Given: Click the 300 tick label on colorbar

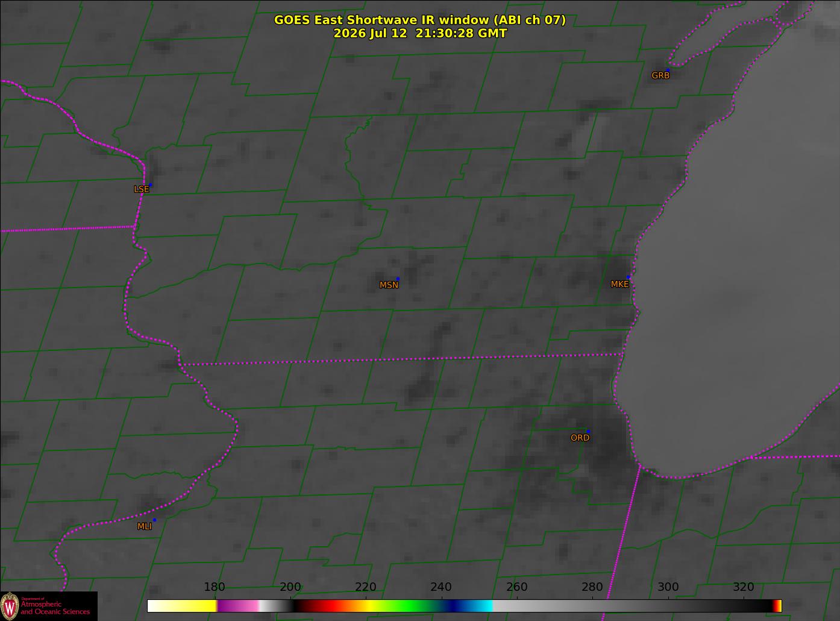Looking at the screenshot, I should [x=668, y=587].
